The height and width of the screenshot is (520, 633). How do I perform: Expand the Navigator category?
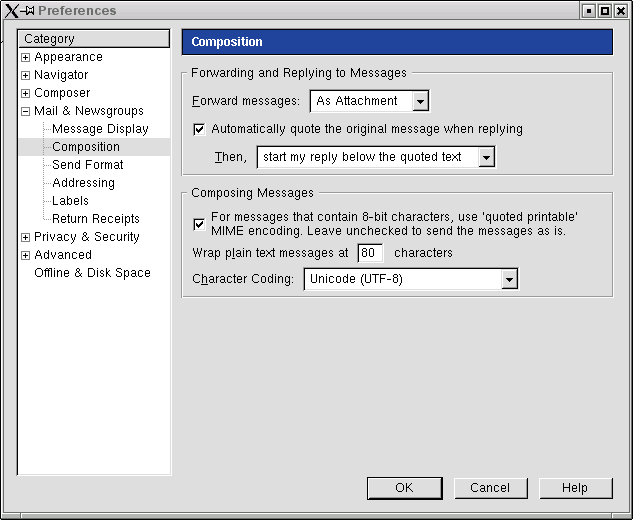click(x=25, y=75)
